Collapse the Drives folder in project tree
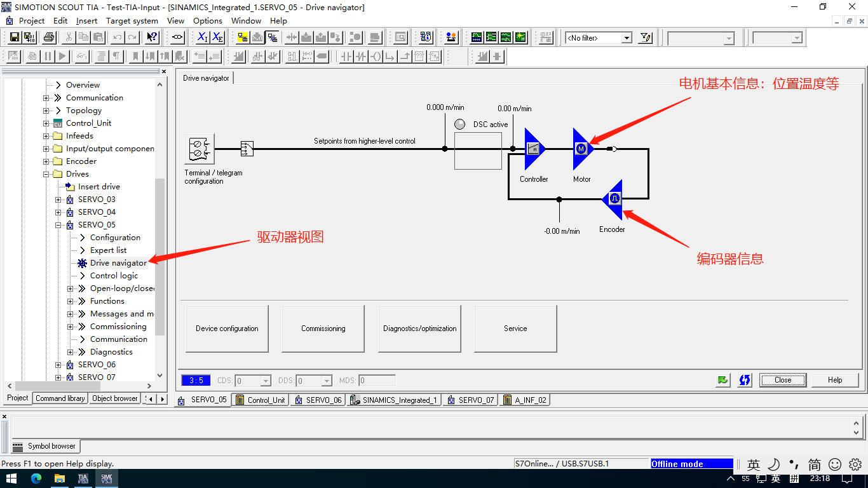The image size is (868, 488). tap(46, 174)
